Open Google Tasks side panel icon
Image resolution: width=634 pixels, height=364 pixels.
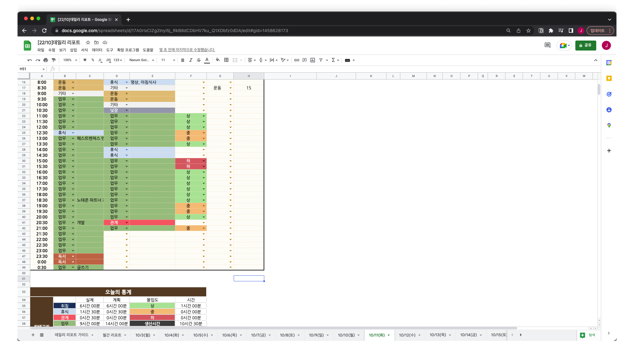609,94
